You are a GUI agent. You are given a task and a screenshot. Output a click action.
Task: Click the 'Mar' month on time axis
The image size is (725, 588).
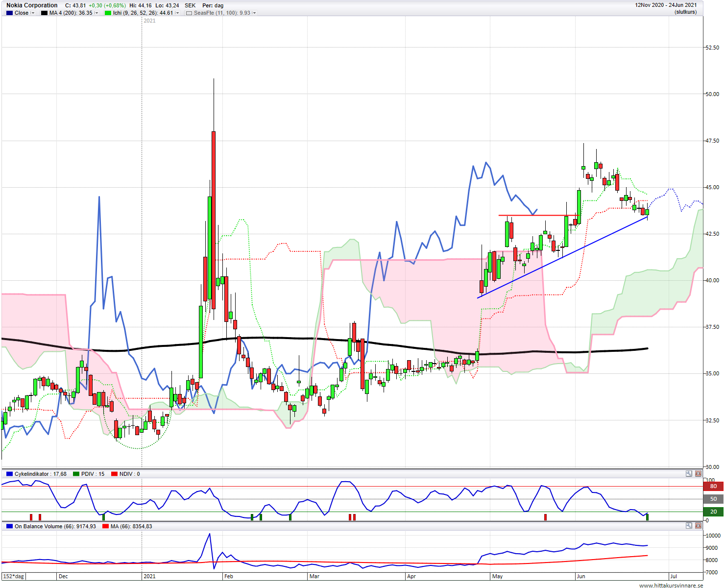(314, 576)
